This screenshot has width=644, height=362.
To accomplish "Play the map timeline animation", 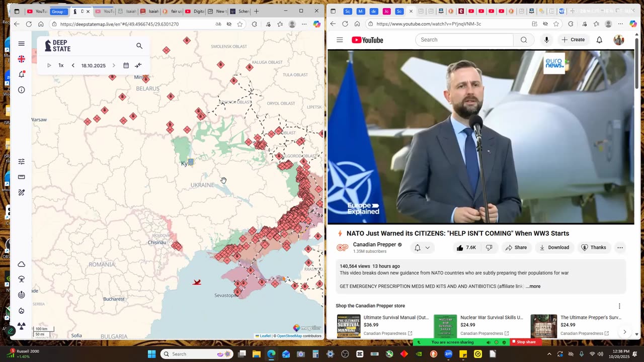I will (49, 65).
